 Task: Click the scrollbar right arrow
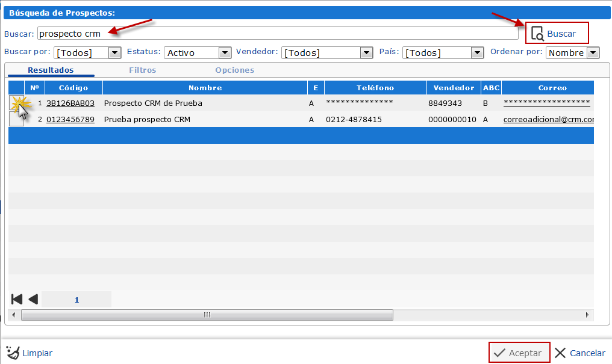pos(587,315)
